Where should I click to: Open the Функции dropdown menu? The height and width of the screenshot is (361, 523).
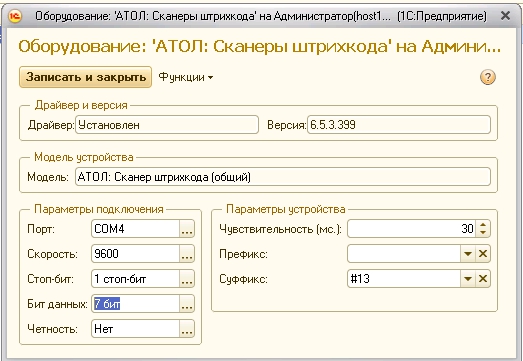[x=186, y=77]
